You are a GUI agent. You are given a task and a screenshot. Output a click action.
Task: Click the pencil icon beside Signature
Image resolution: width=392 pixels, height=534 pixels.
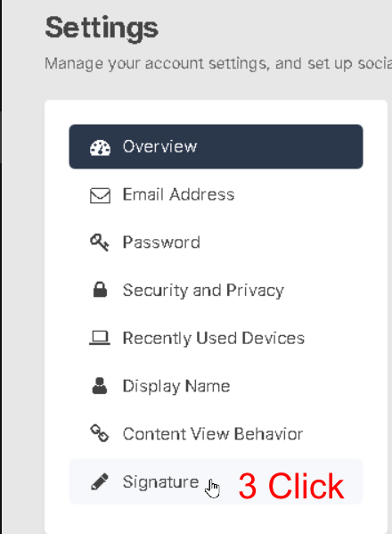(x=100, y=481)
